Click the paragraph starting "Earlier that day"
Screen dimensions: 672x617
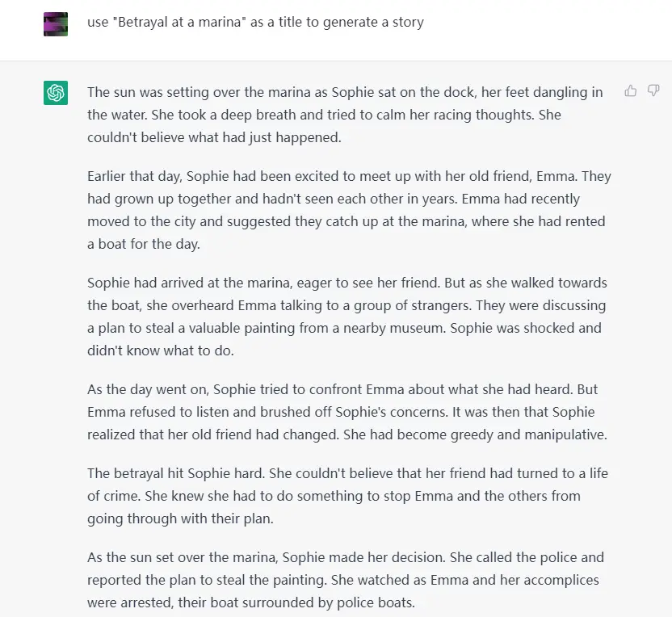(349, 210)
